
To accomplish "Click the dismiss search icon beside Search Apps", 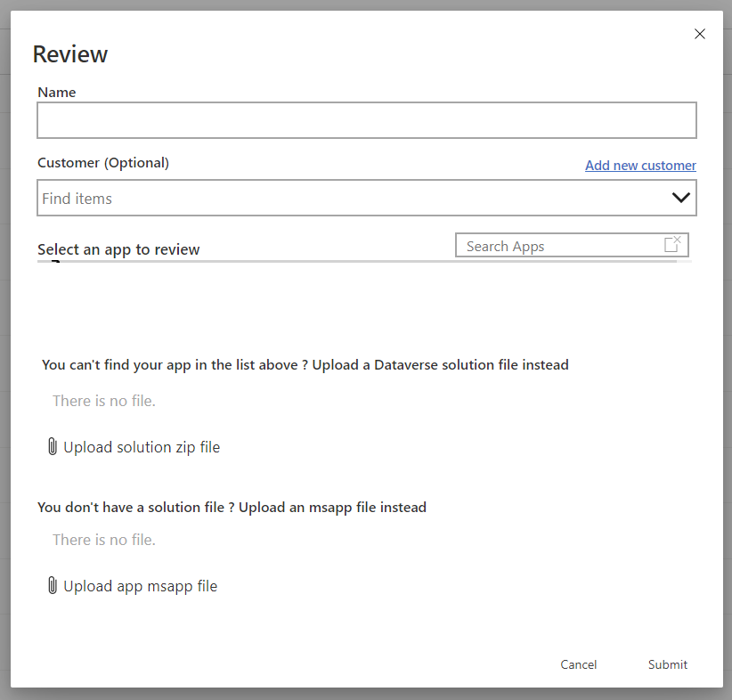I will pos(672,244).
